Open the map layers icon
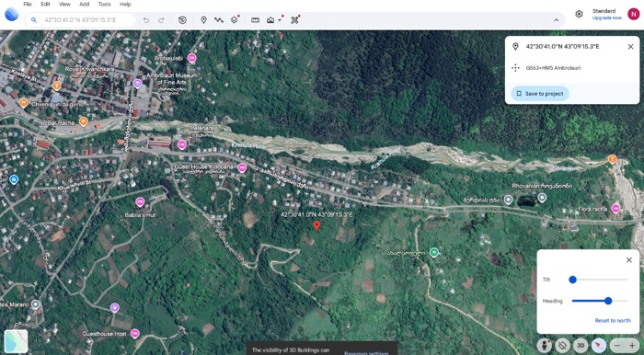The width and height of the screenshot is (644, 355). [x=234, y=19]
